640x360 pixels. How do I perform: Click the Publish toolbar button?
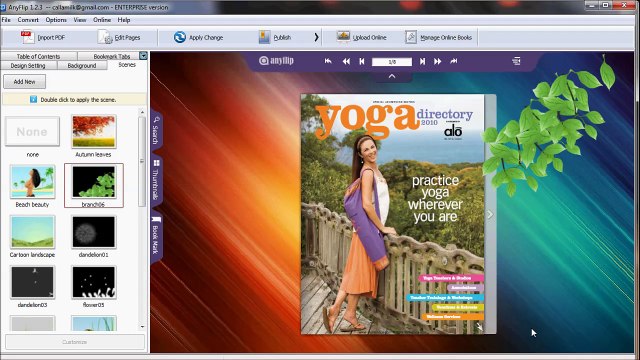click(275, 38)
